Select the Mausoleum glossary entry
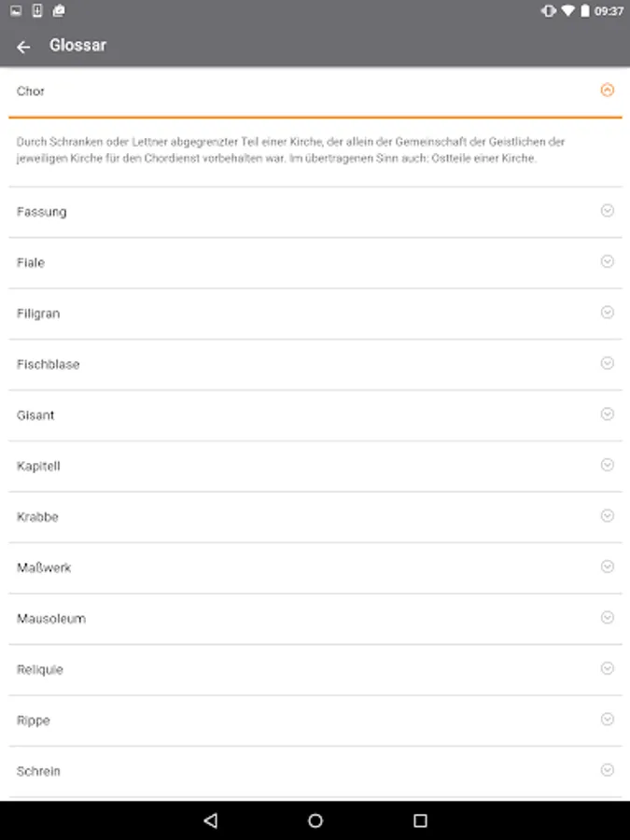The image size is (630, 840). (51, 619)
